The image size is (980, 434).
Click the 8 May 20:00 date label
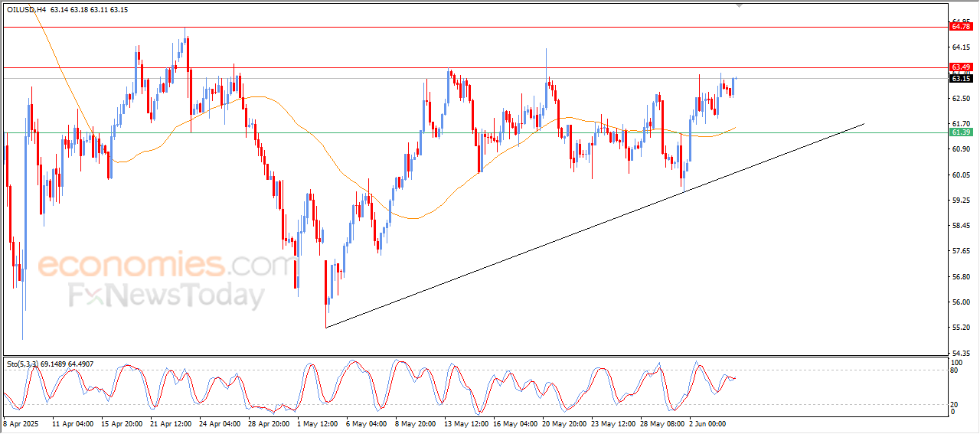(415, 423)
